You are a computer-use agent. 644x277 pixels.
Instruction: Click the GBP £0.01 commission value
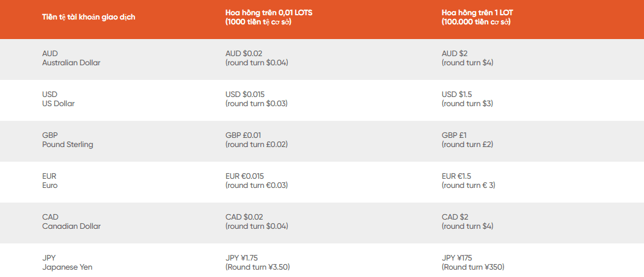(243, 135)
